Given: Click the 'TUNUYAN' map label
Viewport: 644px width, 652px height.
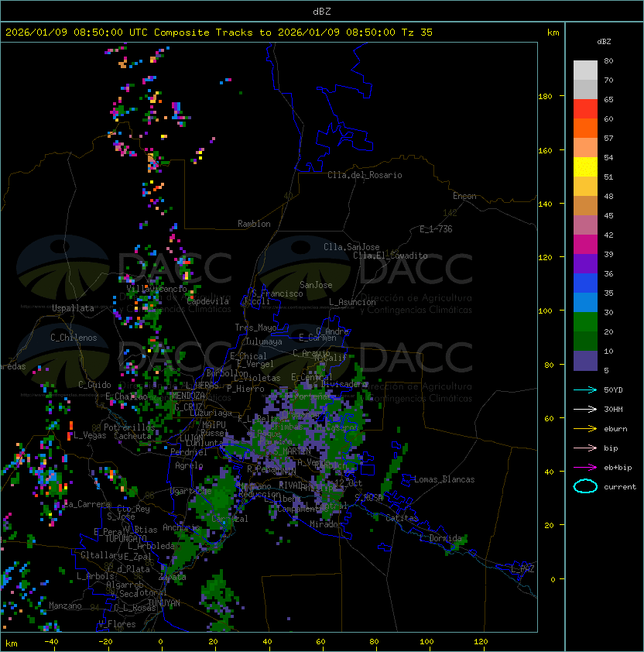Looking at the screenshot, I should tap(164, 603).
